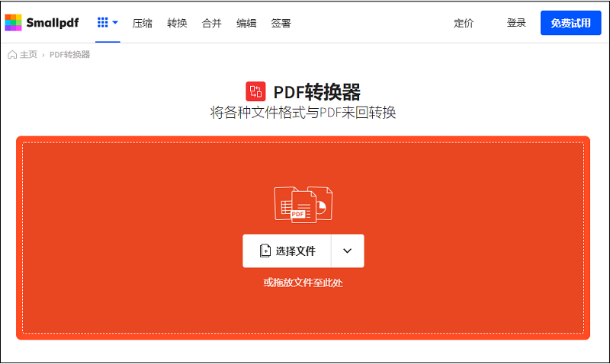Viewport: 610px width, 364px height.
Task: Click the PDF转换器 page heading
Action: coord(317,92)
